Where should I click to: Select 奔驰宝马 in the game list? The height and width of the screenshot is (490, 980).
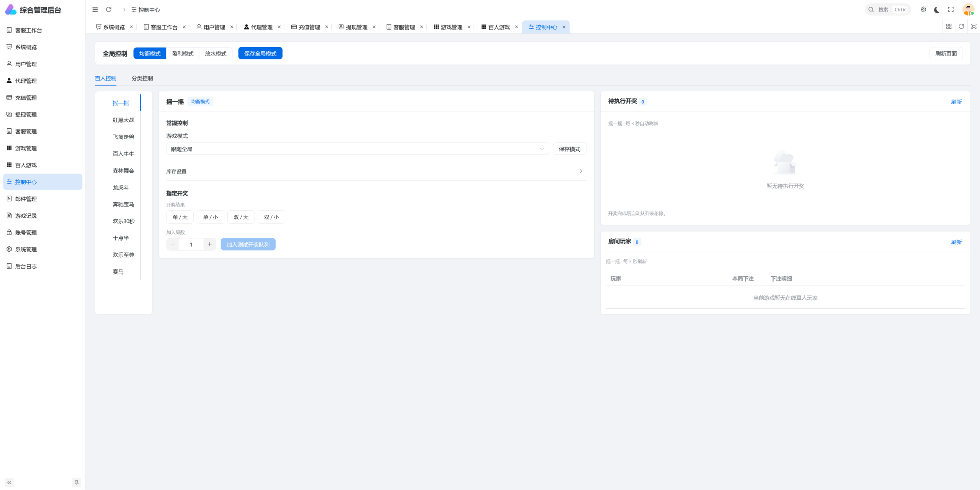point(123,204)
